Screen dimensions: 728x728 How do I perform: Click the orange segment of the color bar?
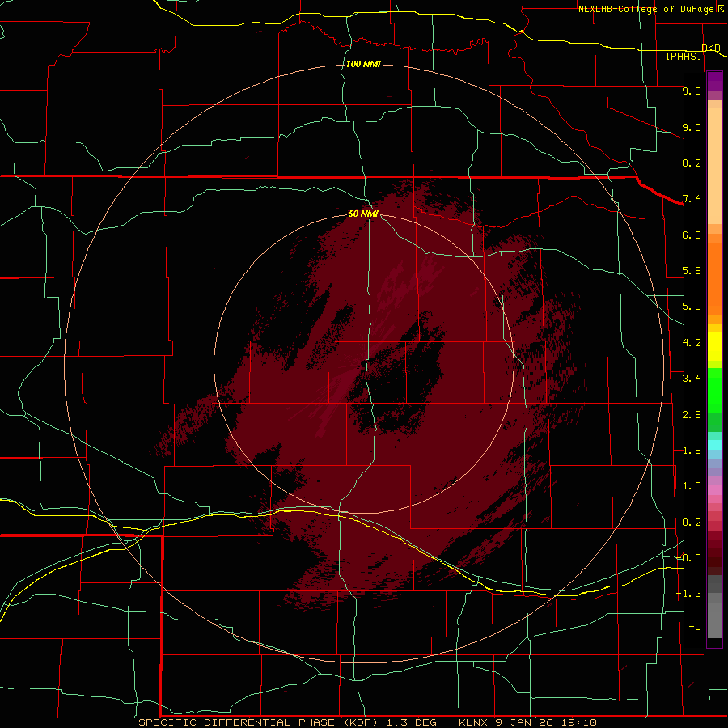click(714, 278)
